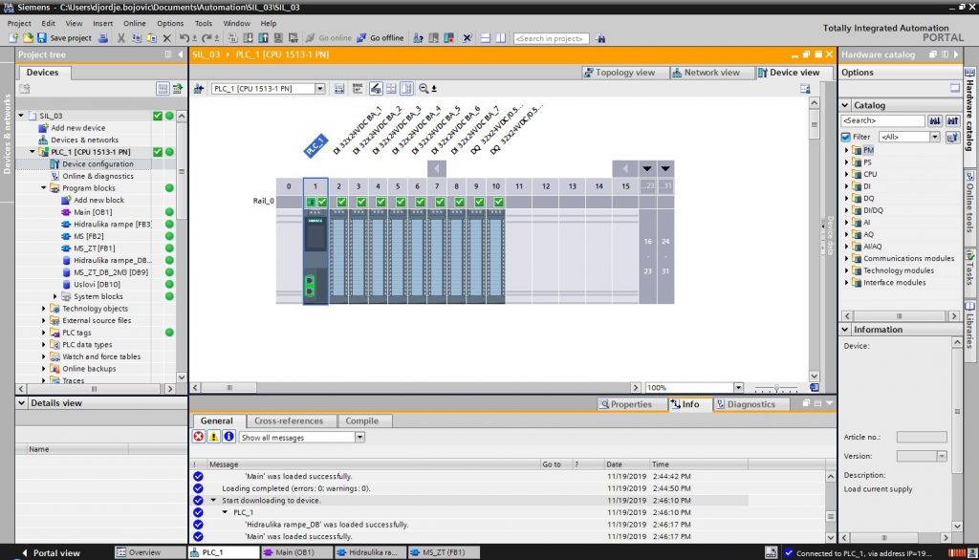Toggle the Filter checkbox in Hardware catalog
Screen dimensions: 979x560
point(845,135)
